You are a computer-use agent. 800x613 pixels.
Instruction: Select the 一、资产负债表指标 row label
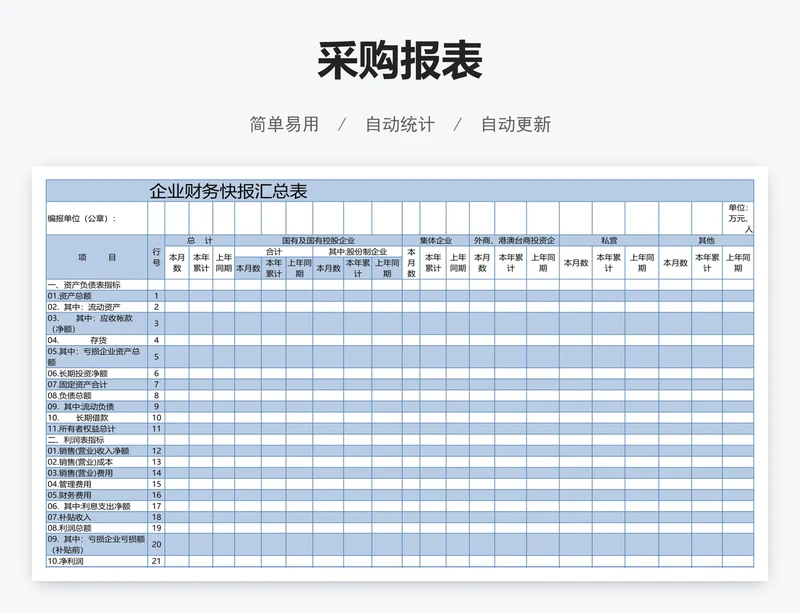click(x=97, y=285)
